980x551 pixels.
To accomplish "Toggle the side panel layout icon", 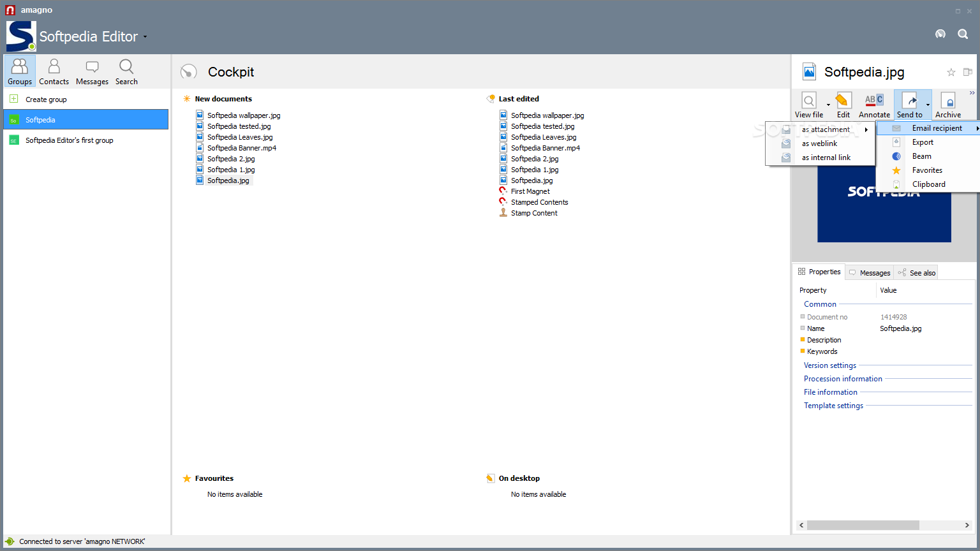I will pyautogui.click(x=967, y=72).
